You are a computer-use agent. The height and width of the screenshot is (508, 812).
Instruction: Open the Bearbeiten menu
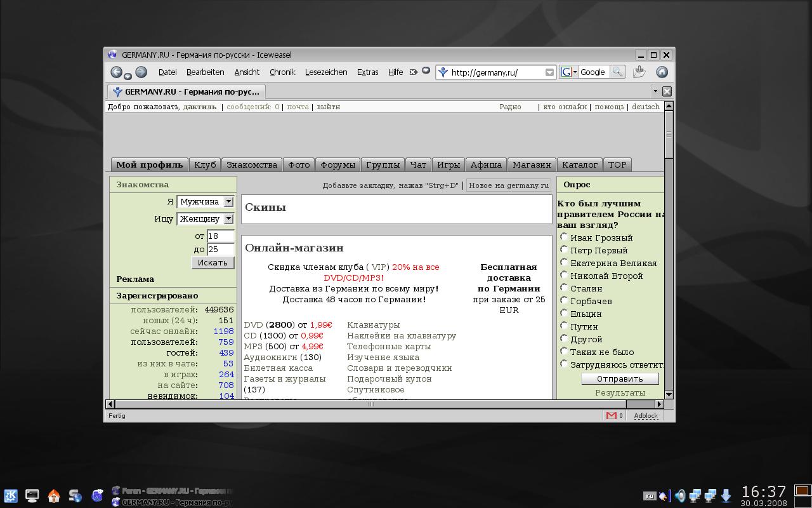pyautogui.click(x=205, y=72)
